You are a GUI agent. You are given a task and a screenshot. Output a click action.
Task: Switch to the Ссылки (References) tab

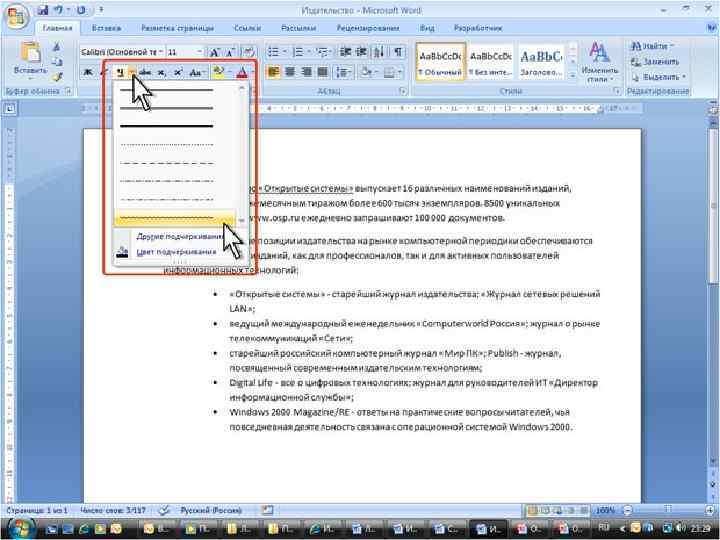click(x=247, y=28)
